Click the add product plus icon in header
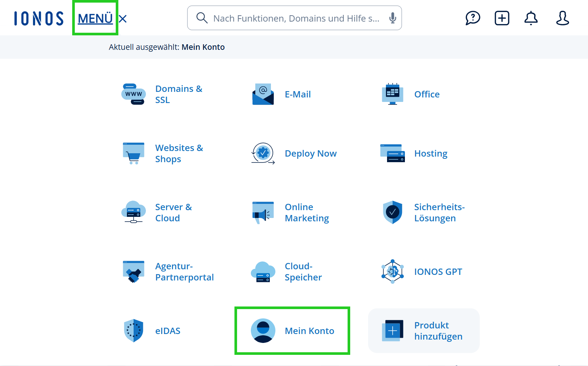This screenshot has width=588, height=366. click(502, 18)
